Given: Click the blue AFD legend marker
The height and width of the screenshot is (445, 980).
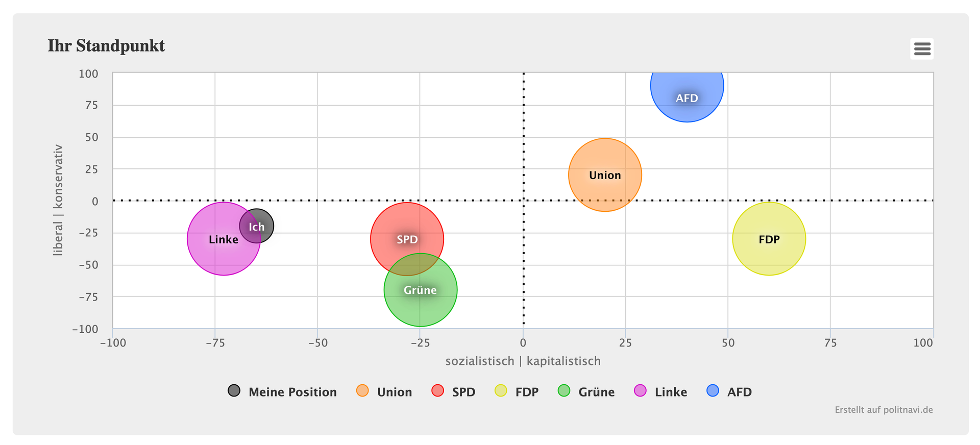Looking at the screenshot, I should click(x=713, y=391).
